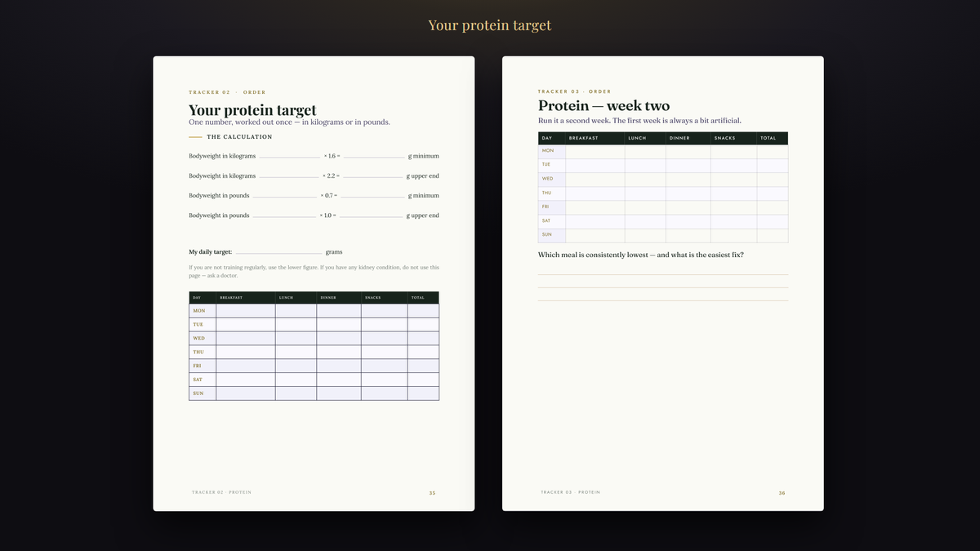Select the "Run it a second week" subtitle
This screenshot has width=980, height=551.
click(x=639, y=121)
